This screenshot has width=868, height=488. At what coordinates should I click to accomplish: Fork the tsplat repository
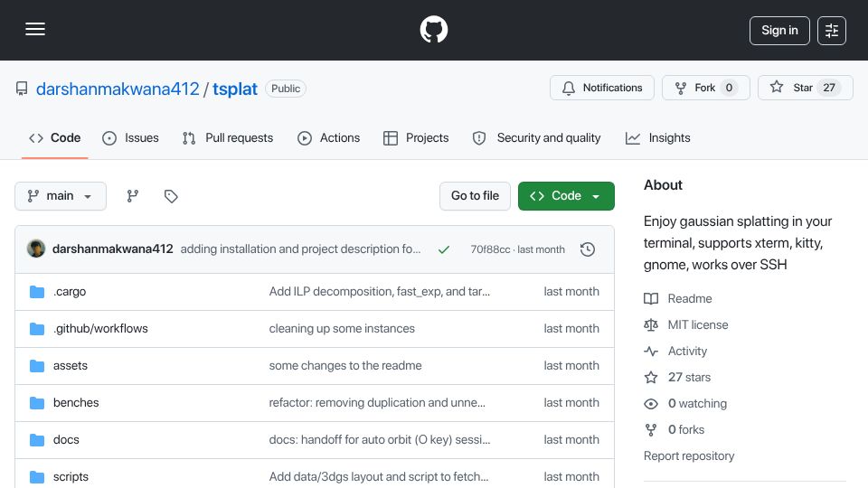tap(706, 88)
